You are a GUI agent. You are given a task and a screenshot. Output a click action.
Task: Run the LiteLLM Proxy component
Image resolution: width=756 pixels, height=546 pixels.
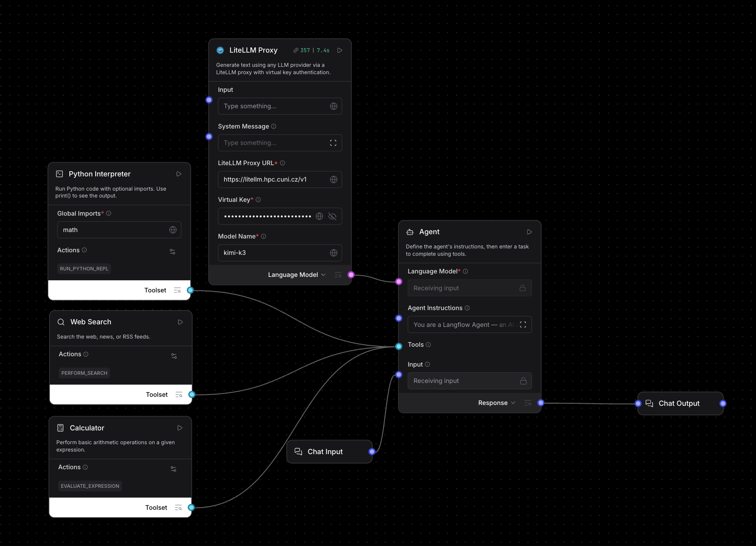(340, 50)
